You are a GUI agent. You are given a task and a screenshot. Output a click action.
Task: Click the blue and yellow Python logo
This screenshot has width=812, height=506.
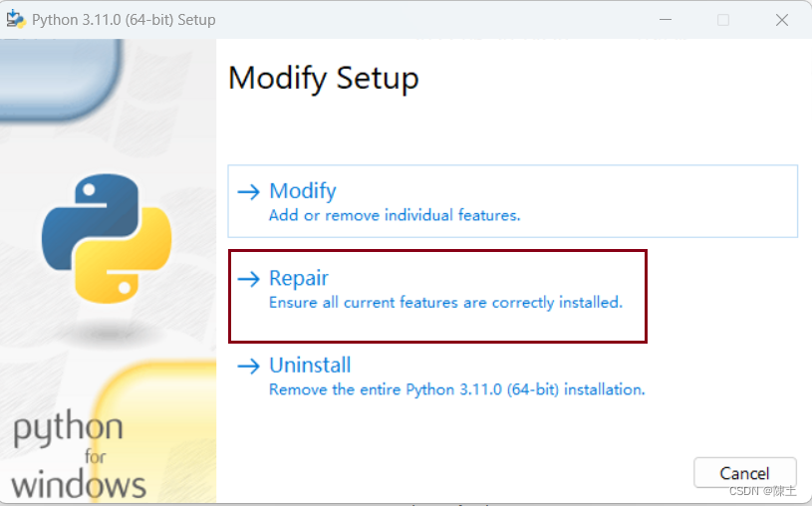pyautogui.click(x=107, y=238)
